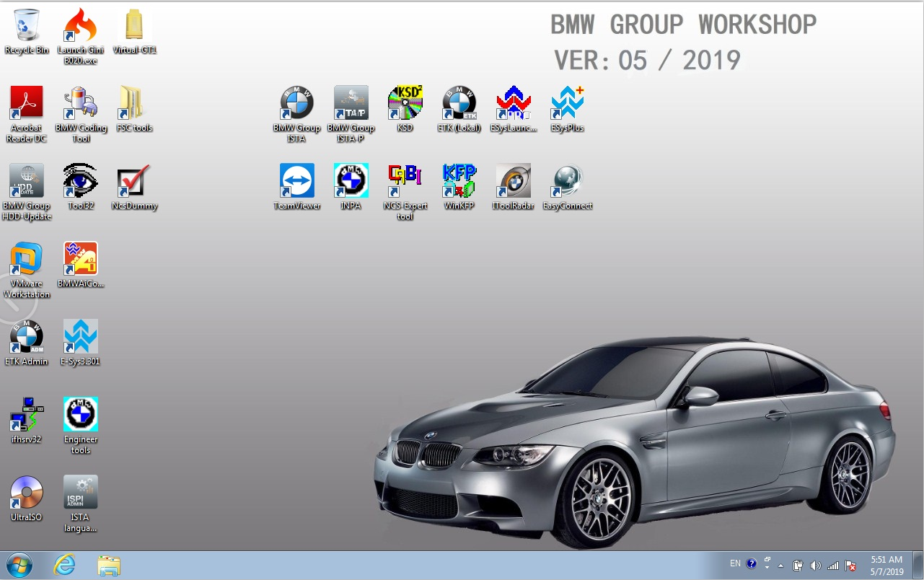Click the Show desktop strip

[918, 566]
